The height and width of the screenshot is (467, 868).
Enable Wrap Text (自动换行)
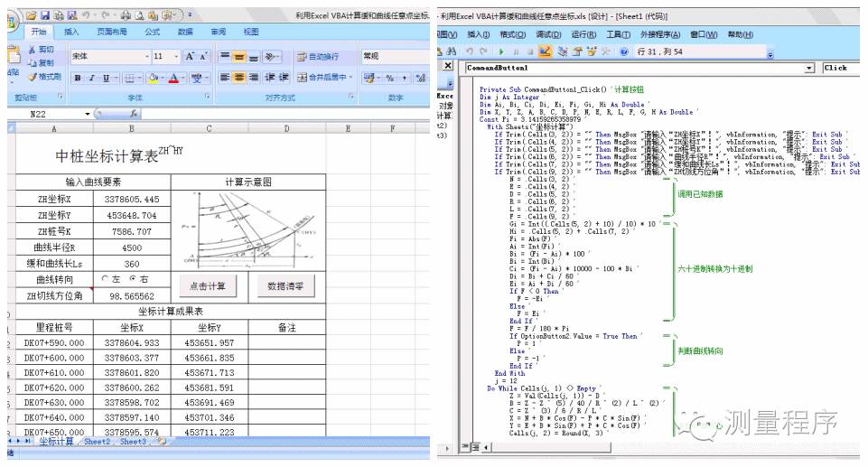click(318, 56)
